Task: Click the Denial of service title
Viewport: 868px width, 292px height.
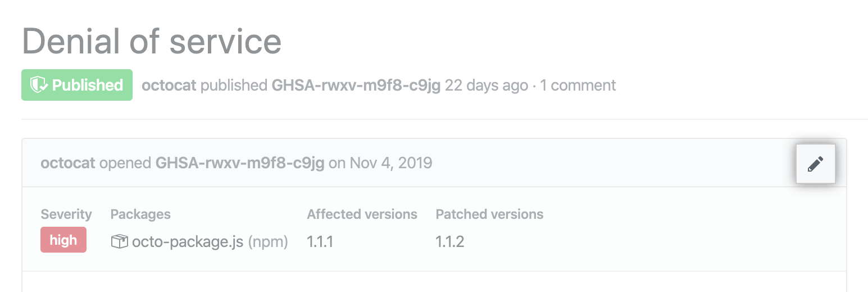Action: pos(152,41)
